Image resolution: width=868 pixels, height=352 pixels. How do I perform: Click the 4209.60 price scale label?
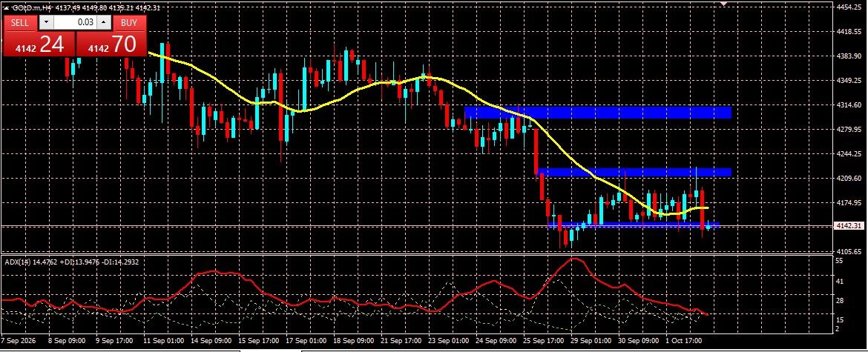point(849,179)
